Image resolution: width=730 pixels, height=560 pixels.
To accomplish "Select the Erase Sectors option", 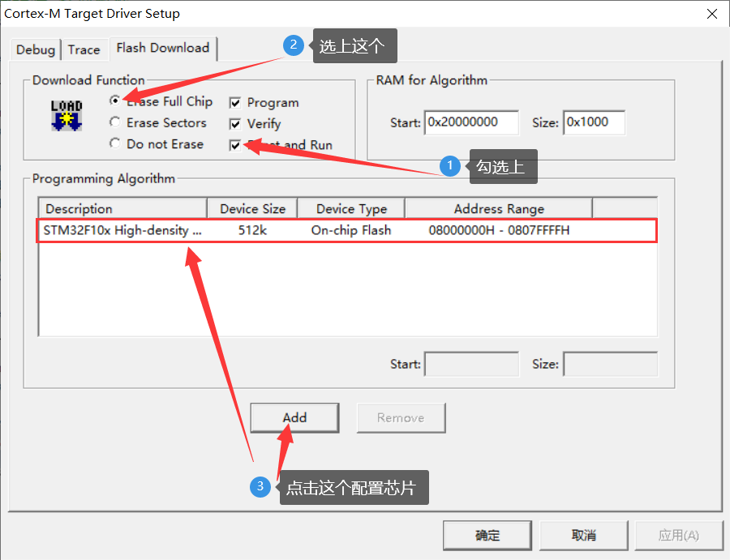I will [114, 123].
